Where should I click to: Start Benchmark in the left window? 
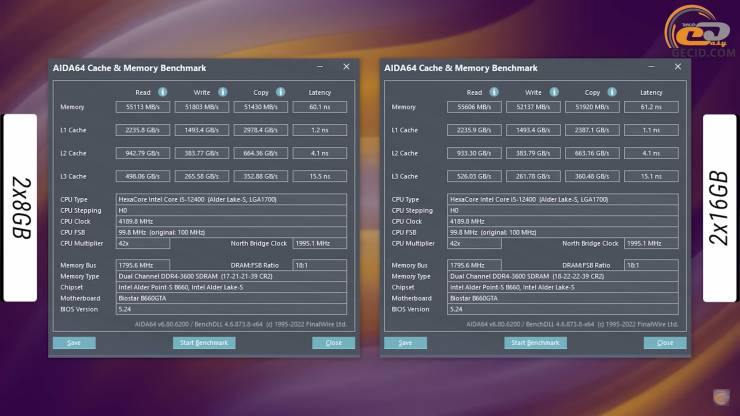click(x=204, y=343)
